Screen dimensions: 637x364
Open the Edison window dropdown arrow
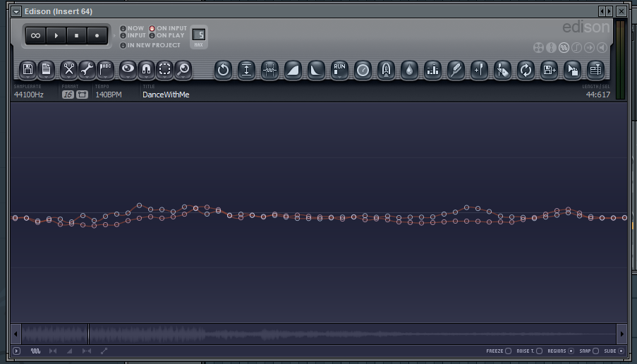[x=16, y=11]
